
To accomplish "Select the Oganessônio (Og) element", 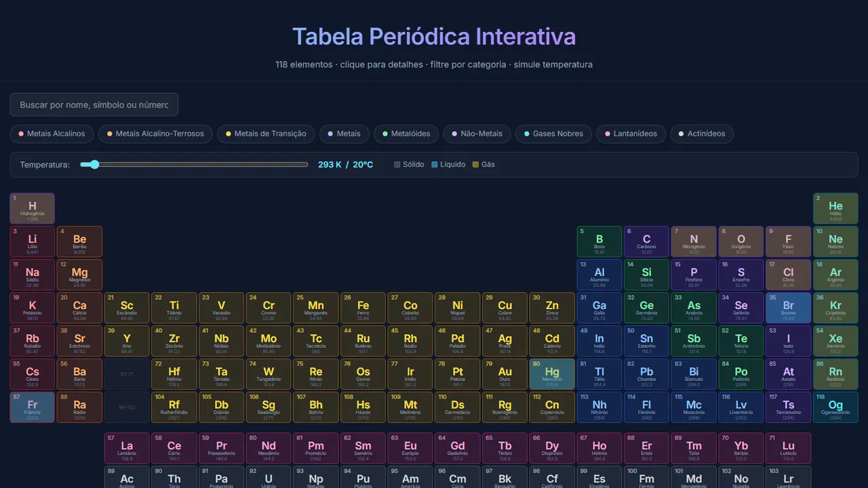I will (835, 407).
